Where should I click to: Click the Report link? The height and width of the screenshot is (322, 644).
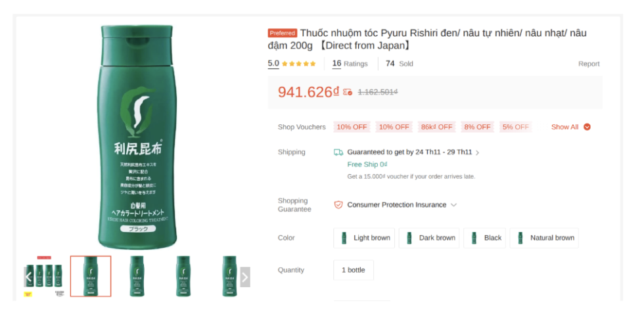pyautogui.click(x=589, y=64)
